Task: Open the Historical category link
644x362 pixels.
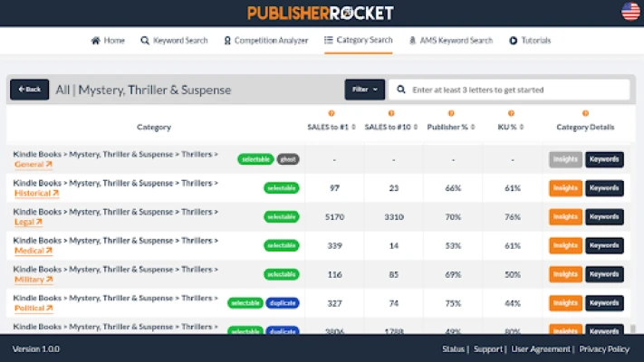Action: 36,194
